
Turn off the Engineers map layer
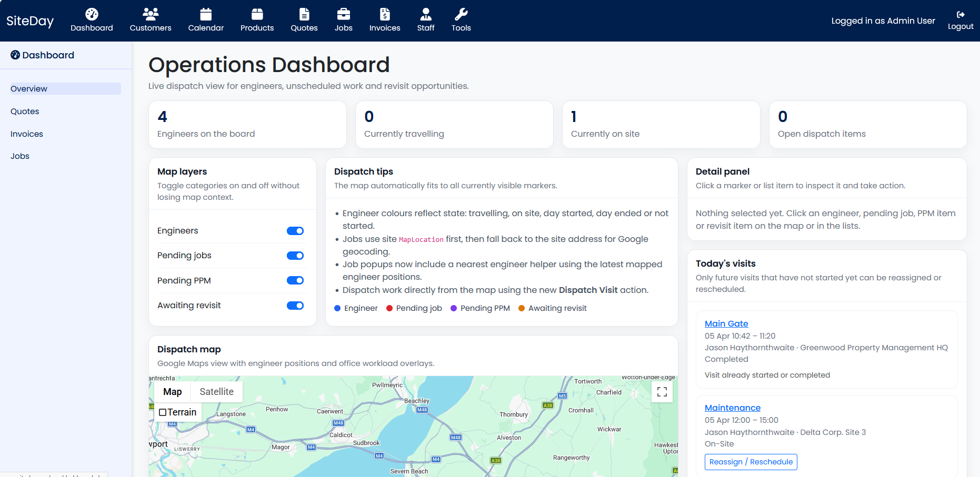(x=295, y=231)
